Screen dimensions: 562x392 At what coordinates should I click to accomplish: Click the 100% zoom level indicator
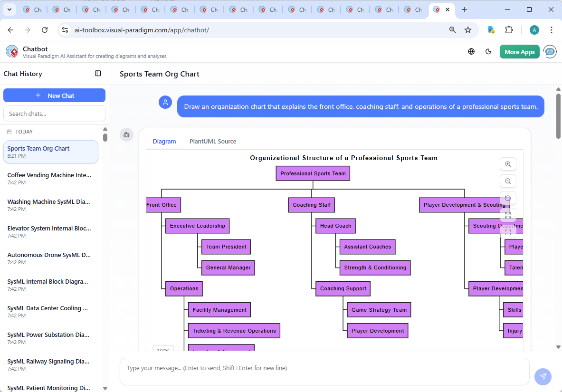(x=163, y=349)
